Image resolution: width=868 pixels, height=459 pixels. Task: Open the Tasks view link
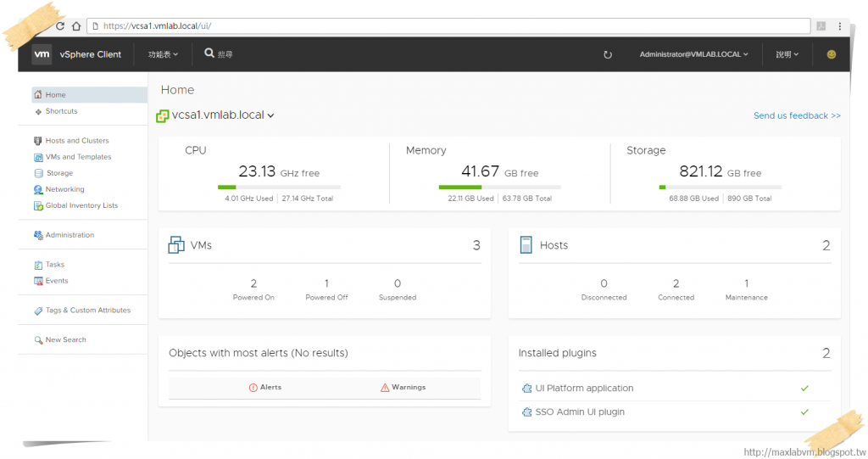coord(55,265)
